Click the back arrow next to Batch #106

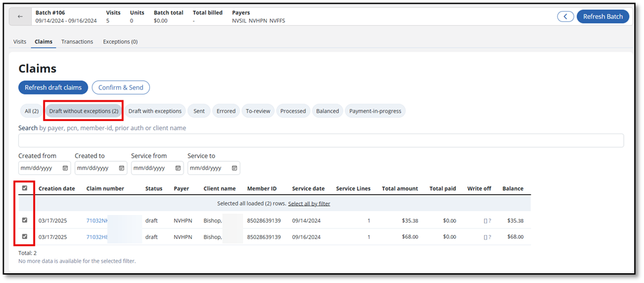(20, 17)
